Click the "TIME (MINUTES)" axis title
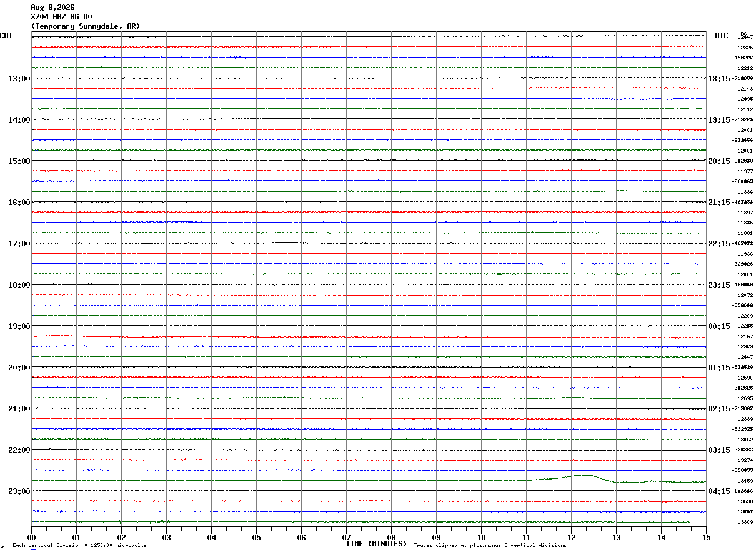 coord(376,544)
